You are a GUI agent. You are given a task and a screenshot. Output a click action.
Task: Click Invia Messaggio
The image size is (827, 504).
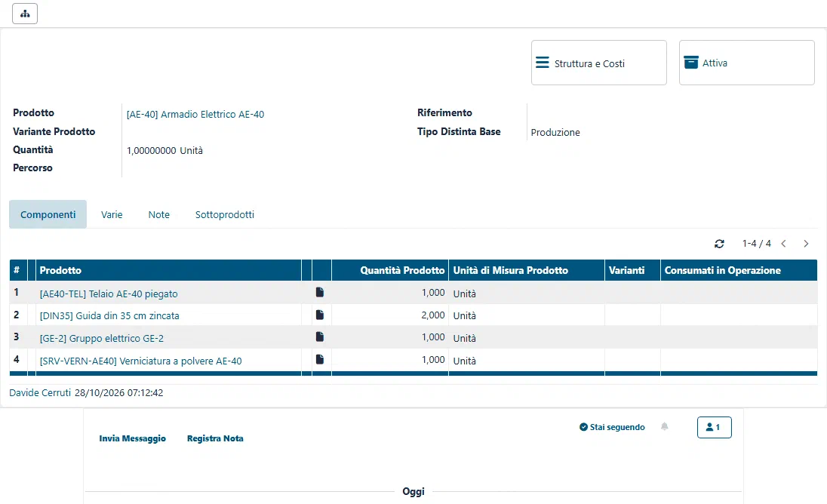pyautogui.click(x=132, y=438)
